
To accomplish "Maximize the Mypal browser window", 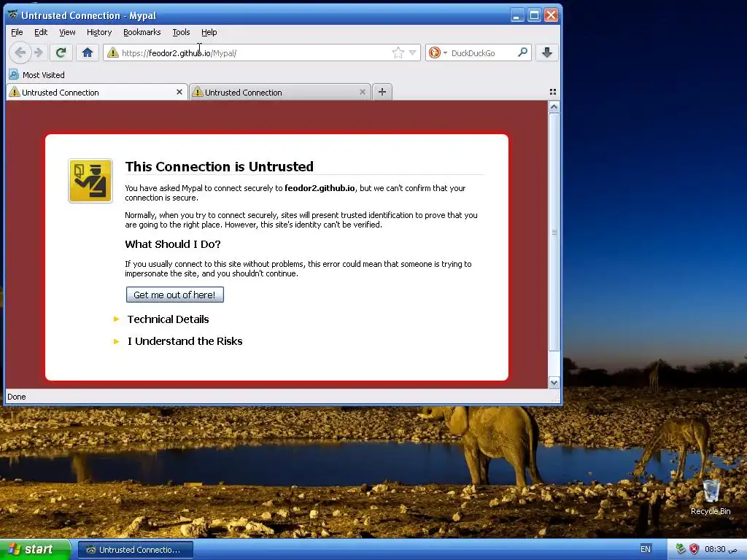I will [x=535, y=15].
